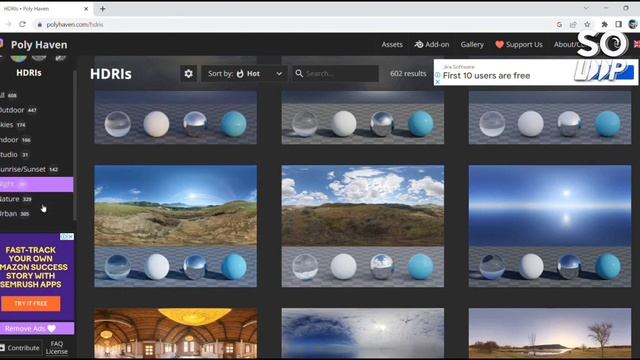Open the License link
Image resolution: width=640 pixels, height=360 pixels.
57,351
